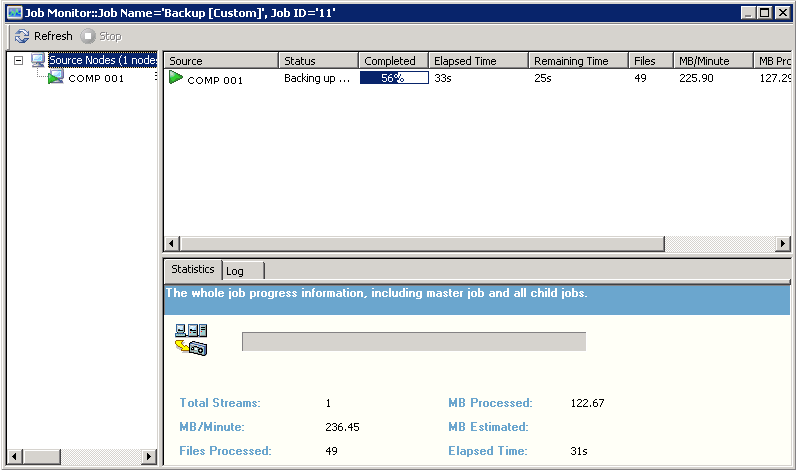Click the Completed column header
The height and width of the screenshot is (470, 796).
(x=393, y=61)
